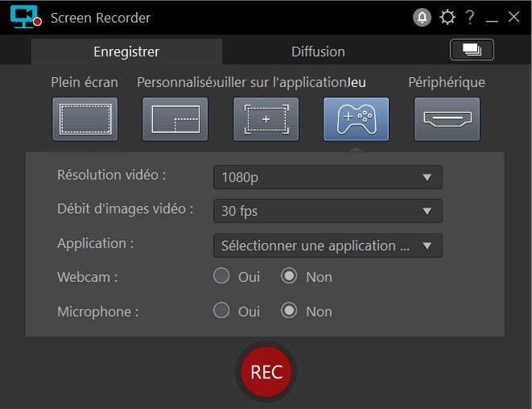
Task: Click the stacked windows mode switch button
Action: click(x=472, y=50)
